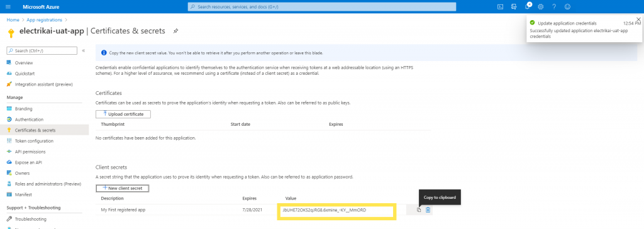The image size is (644, 229).
Task: Click the Owners people icon
Action: click(9, 173)
